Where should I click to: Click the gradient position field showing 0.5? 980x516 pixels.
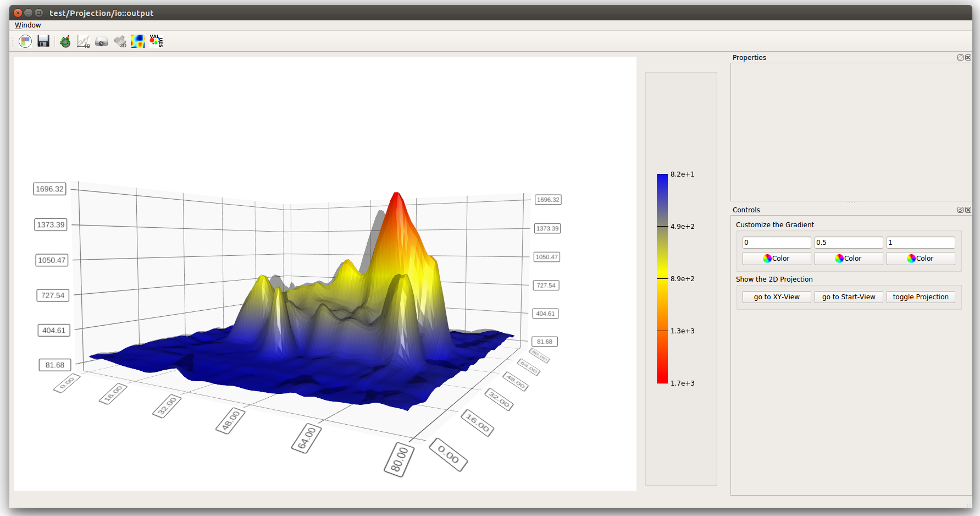click(x=849, y=243)
